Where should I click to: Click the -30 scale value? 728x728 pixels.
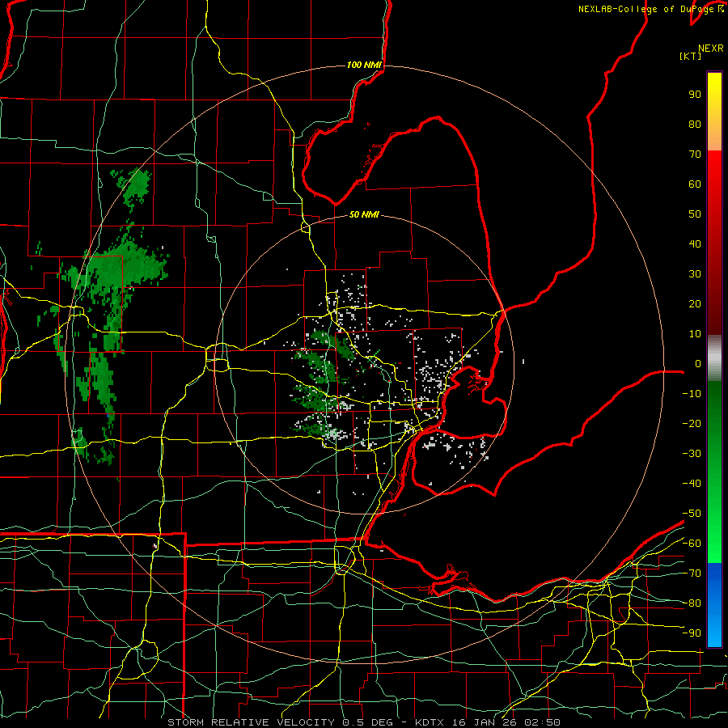coord(692,454)
